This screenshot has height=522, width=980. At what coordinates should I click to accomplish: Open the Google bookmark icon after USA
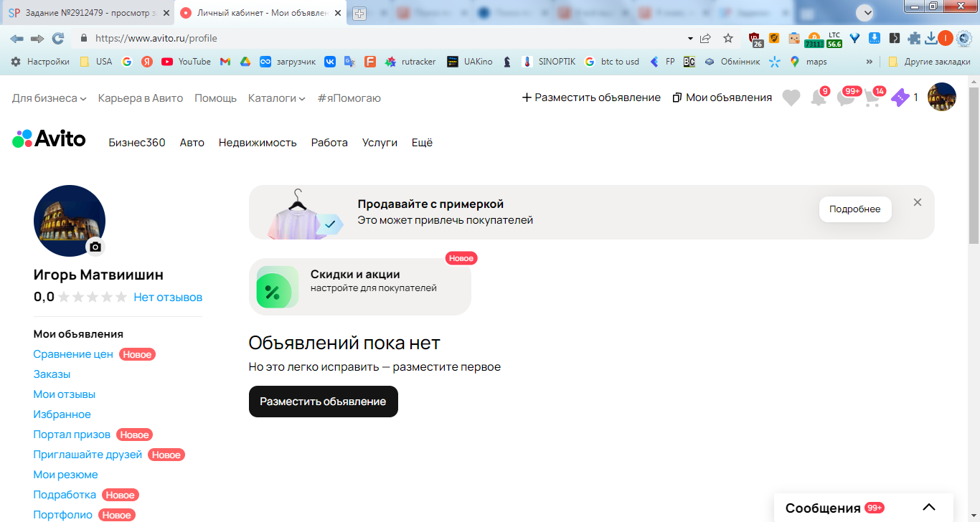coord(127,62)
